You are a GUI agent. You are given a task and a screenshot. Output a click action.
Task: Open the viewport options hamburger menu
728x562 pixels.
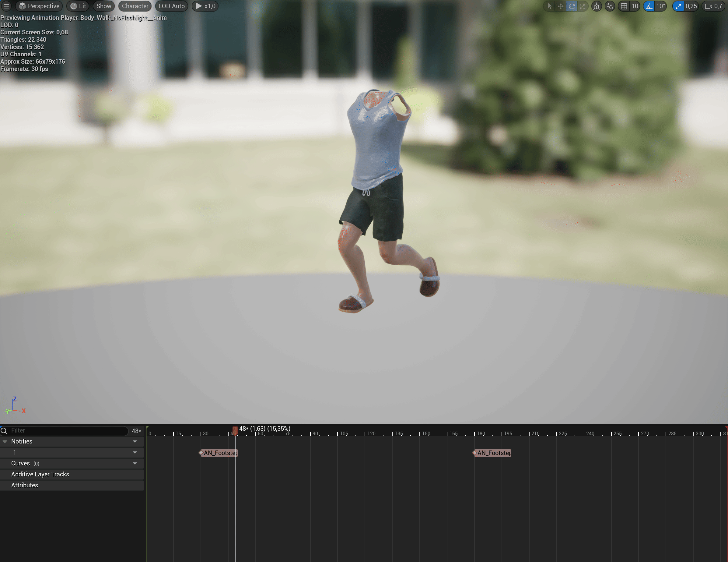coord(6,6)
